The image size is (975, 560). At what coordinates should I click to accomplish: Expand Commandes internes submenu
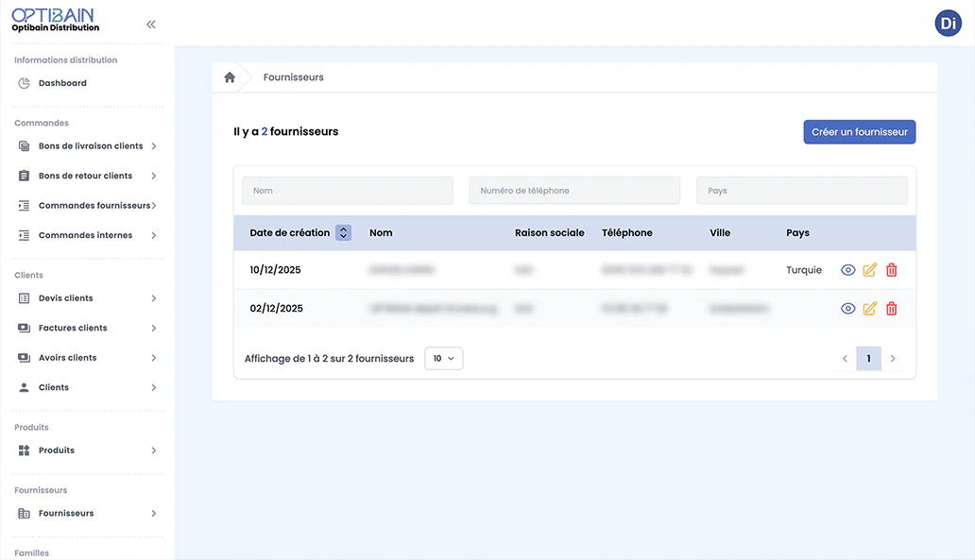coord(154,235)
